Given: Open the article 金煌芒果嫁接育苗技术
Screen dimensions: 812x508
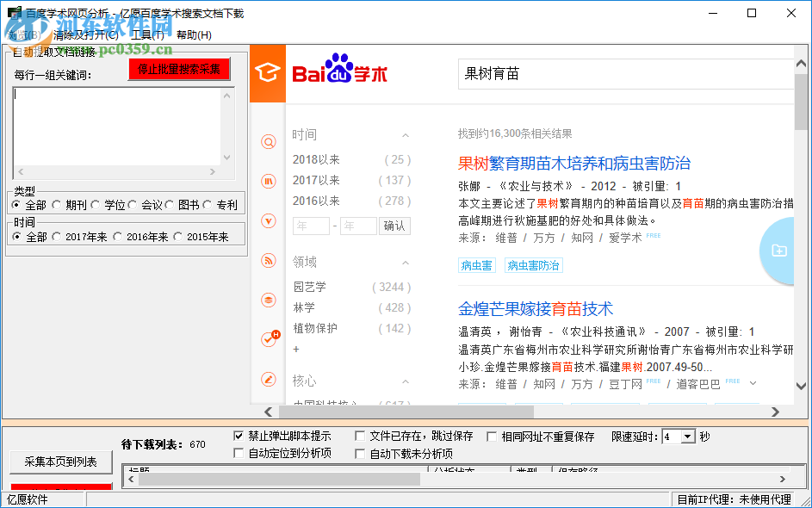Looking at the screenshot, I should 536,308.
